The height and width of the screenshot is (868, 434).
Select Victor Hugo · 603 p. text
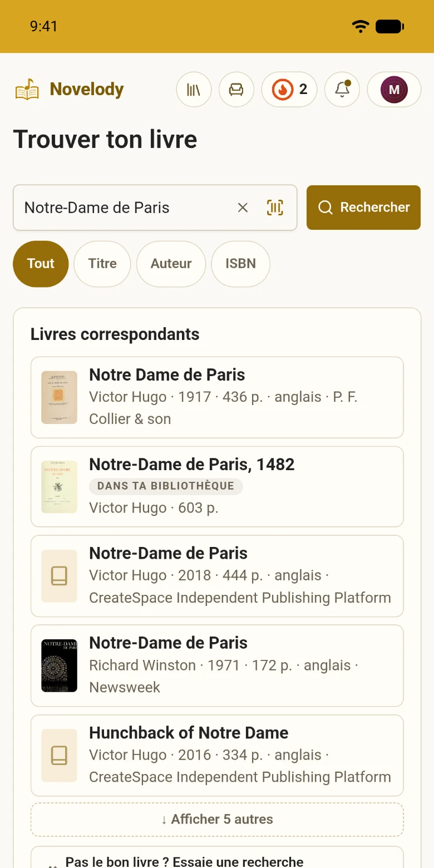point(154,507)
